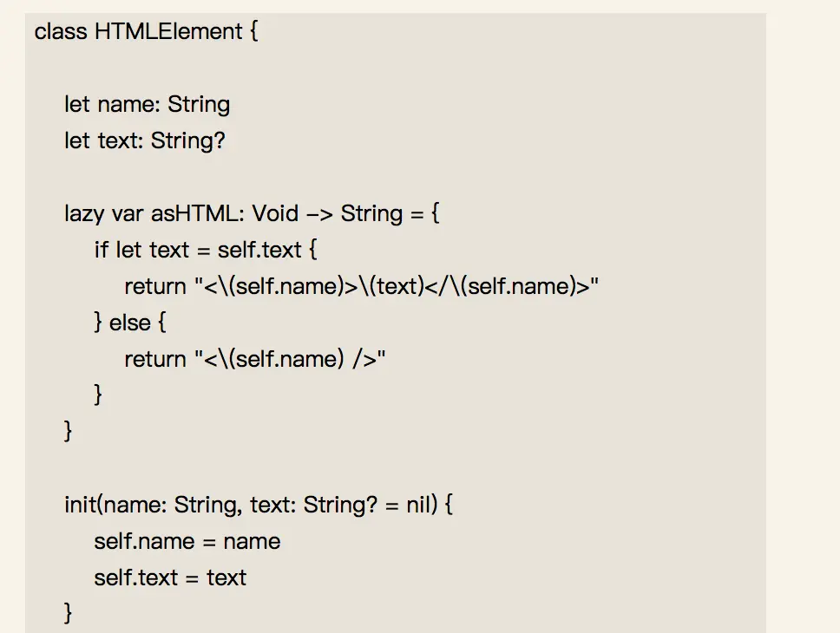Click the closing brace under the self-closing return
This screenshot has height=633, width=840.
click(x=99, y=395)
